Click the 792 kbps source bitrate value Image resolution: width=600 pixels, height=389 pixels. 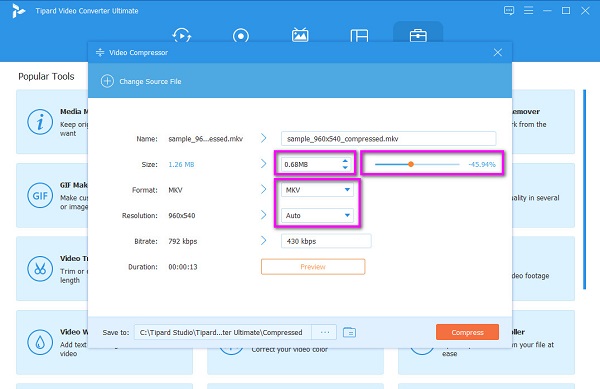tap(183, 241)
